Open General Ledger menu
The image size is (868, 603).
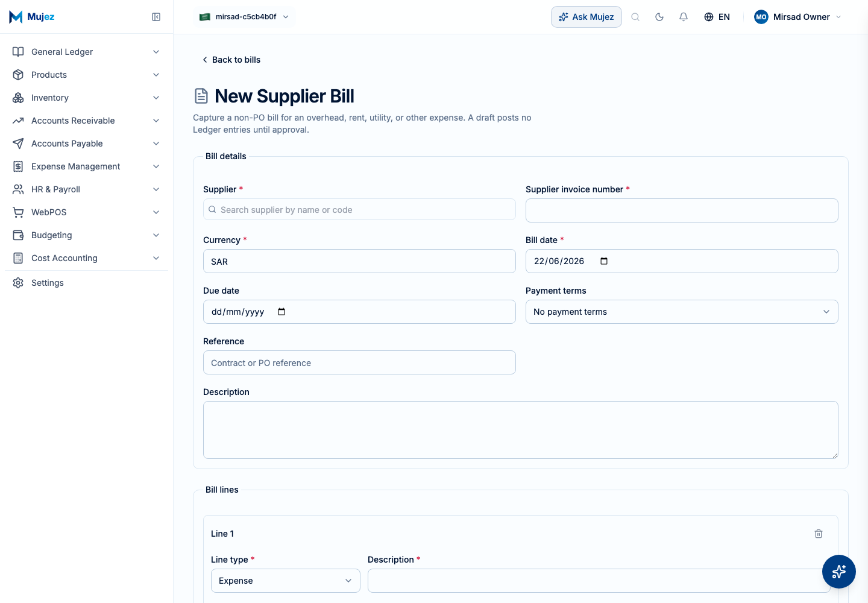[86, 52]
